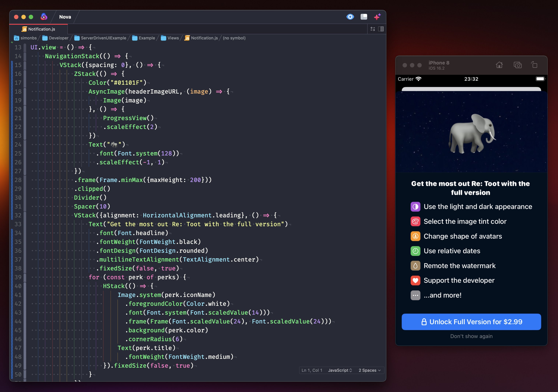Screen dimensions: 558x392
Task: Click the swap arrows icon in tab bar
Action: pyautogui.click(x=373, y=29)
